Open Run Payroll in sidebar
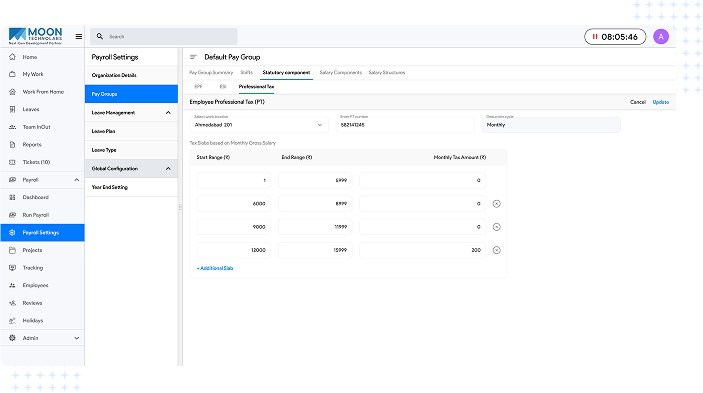Screen dimensions: 703x393 pyautogui.click(x=43, y=215)
